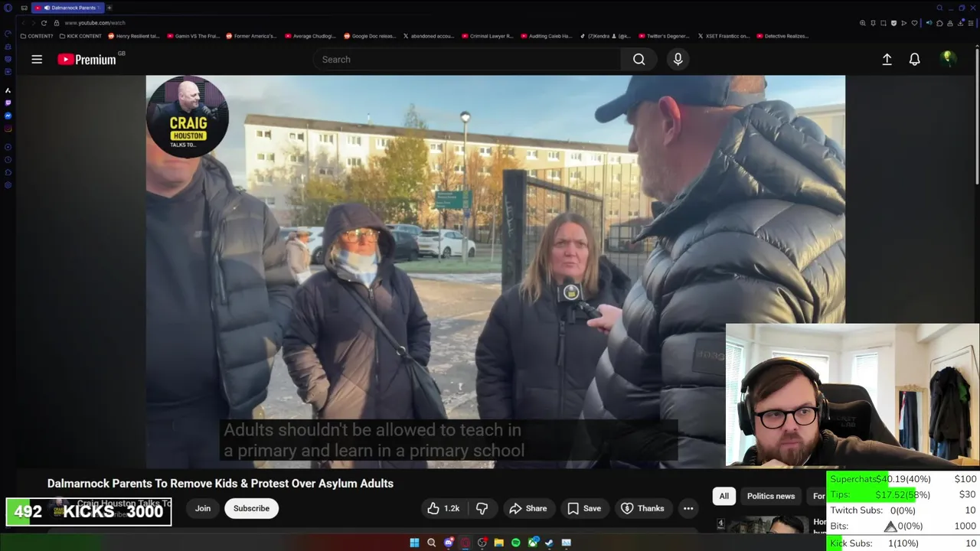Open the KICK CONTENT bookmarks folder
980x551 pixels.
[x=80, y=36]
